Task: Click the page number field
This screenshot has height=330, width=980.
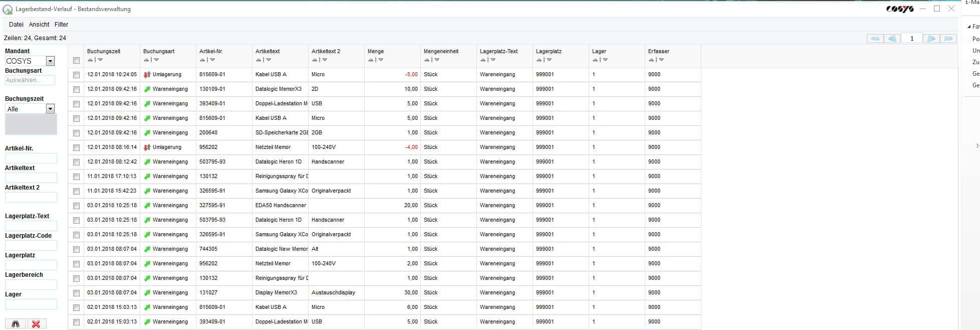Action: (912, 39)
